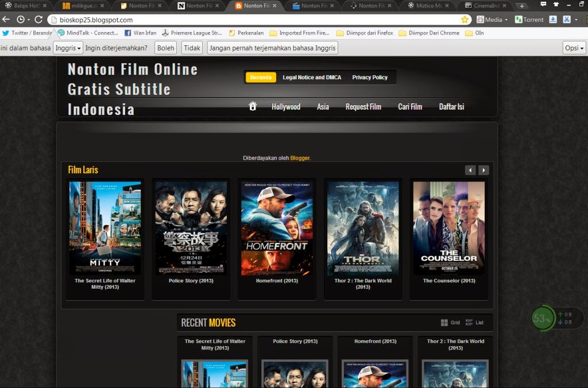Screen dimensions: 588x388
Task: Slide Film Laris carousel to previous
Action: click(x=470, y=170)
